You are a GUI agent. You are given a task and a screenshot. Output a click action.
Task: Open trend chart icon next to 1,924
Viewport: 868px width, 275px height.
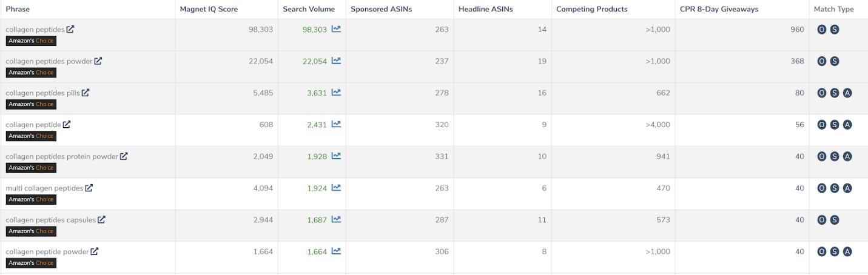(336, 187)
